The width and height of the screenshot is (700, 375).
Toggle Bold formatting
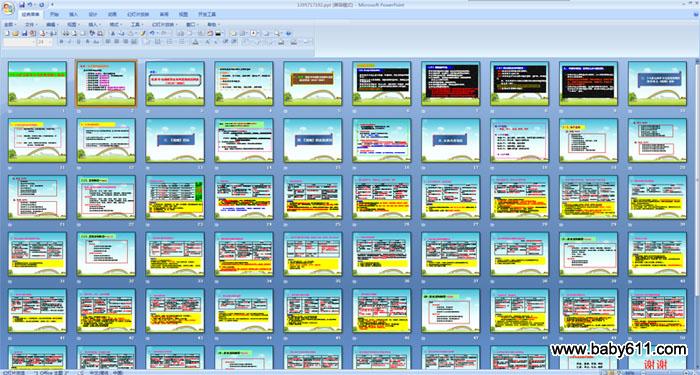coord(62,42)
